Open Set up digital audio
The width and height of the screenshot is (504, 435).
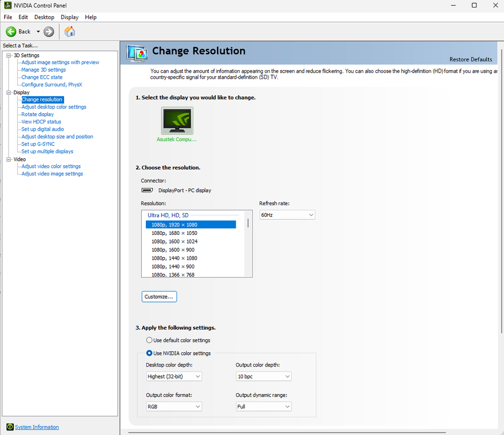pos(42,129)
